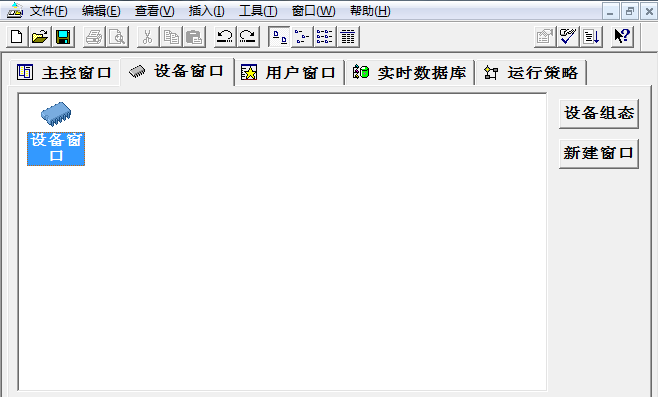Click the Undo arrow icon
This screenshot has width=658, height=397.
click(x=225, y=37)
